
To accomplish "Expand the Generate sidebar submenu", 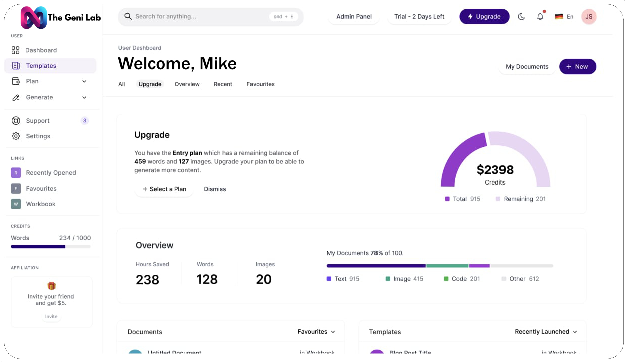I will 84,97.
